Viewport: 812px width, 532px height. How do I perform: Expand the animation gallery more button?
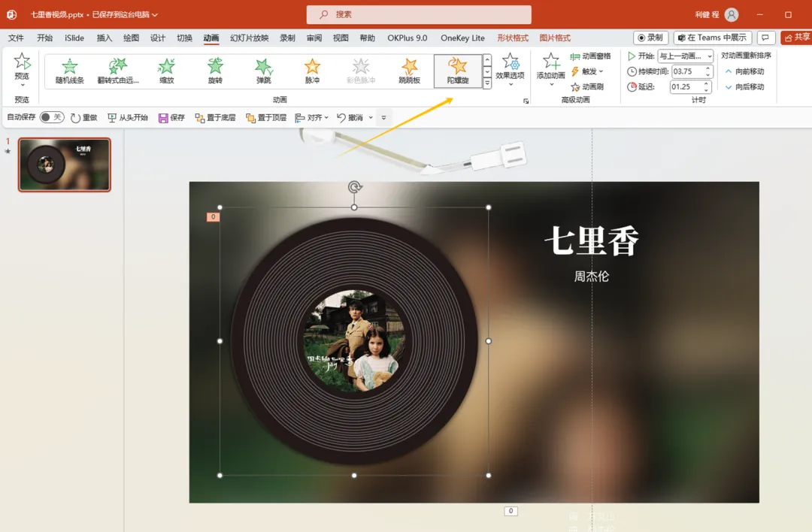click(x=487, y=83)
